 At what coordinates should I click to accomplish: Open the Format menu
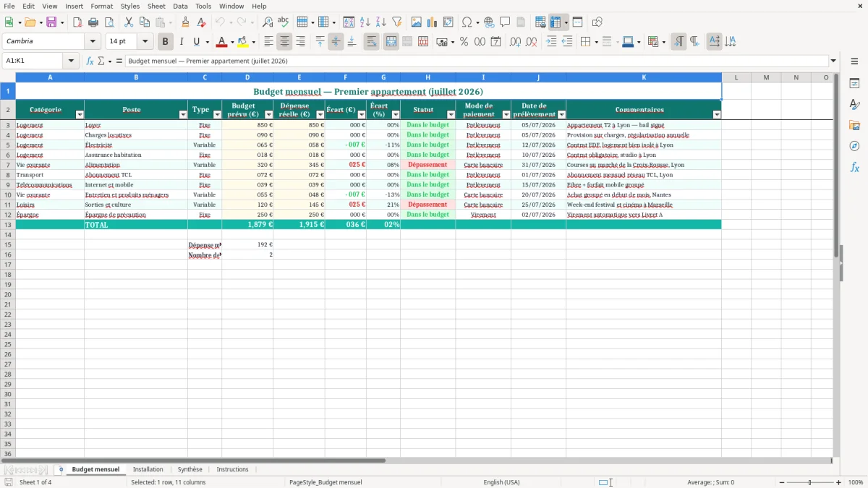click(x=101, y=6)
